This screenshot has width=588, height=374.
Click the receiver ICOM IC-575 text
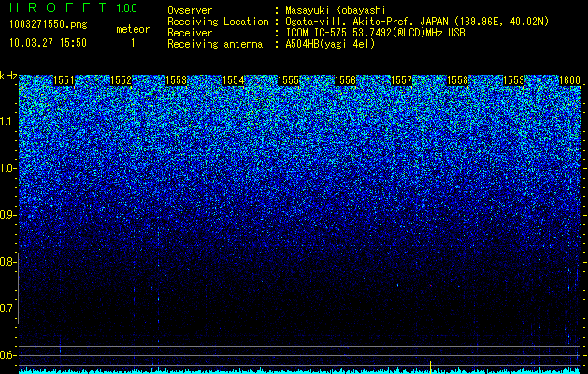pyautogui.click(x=375, y=33)
